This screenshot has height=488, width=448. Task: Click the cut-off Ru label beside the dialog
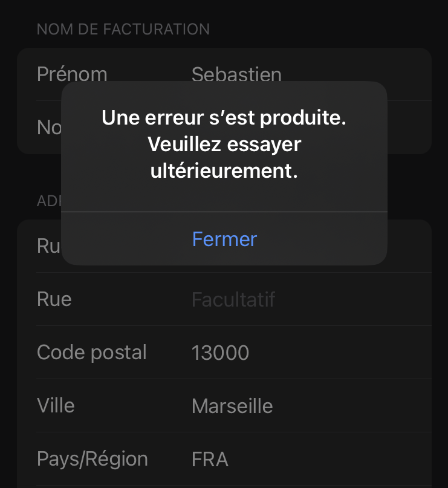point(48,246)
